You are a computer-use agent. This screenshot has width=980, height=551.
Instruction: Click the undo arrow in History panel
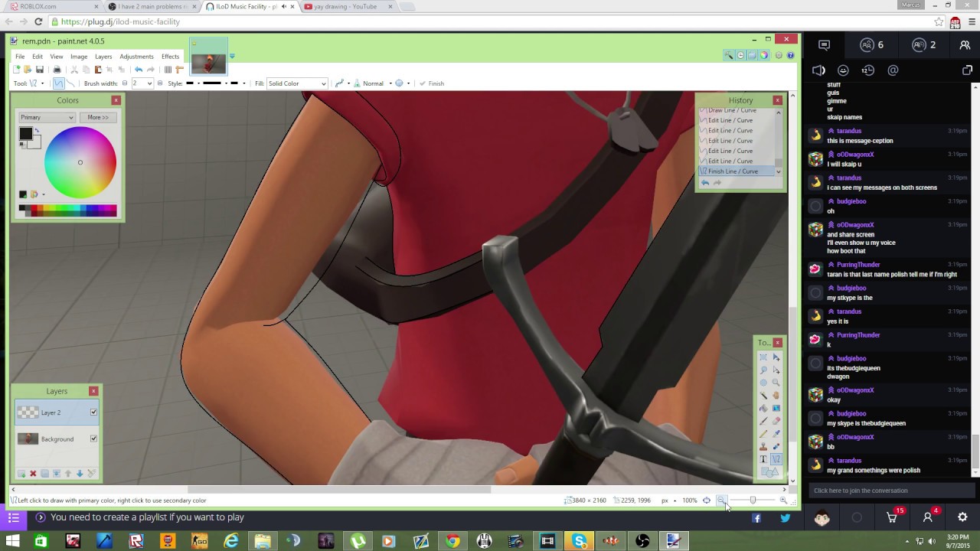pyautogui.click(x=705, y=183)
